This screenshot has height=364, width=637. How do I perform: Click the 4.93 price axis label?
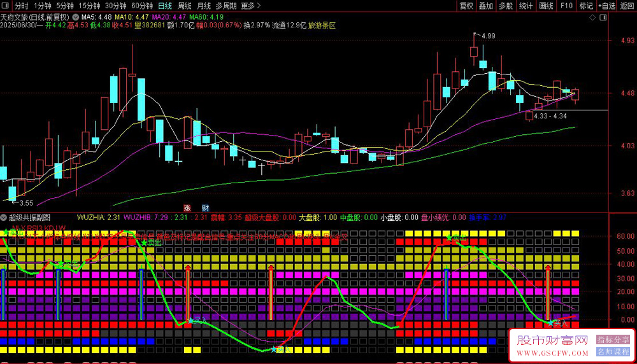[x=627, y=40]
